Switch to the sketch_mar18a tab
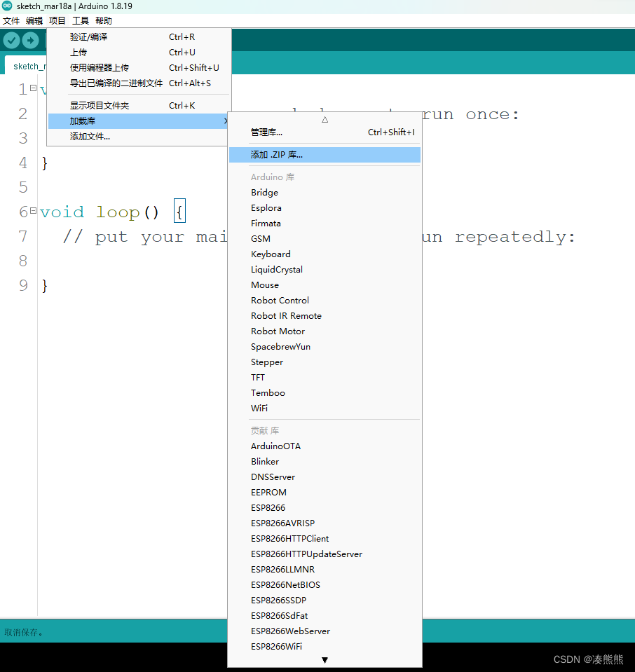The height and width of the screenshot is (672, 635). pos(26,66)
